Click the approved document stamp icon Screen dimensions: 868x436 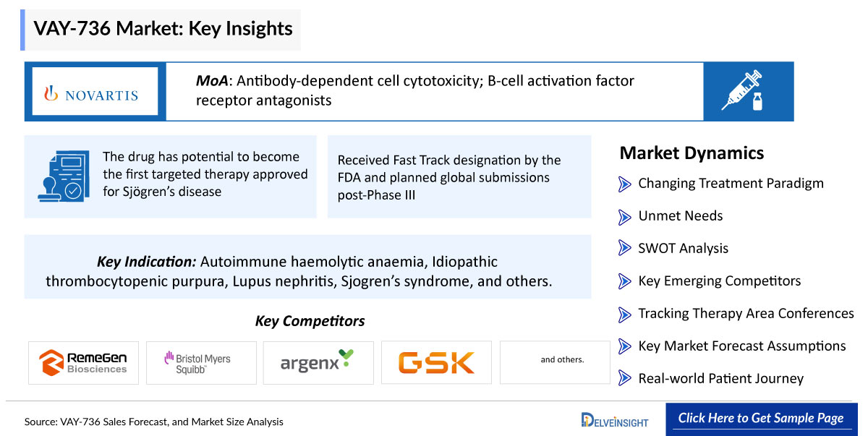click(64, 176)
